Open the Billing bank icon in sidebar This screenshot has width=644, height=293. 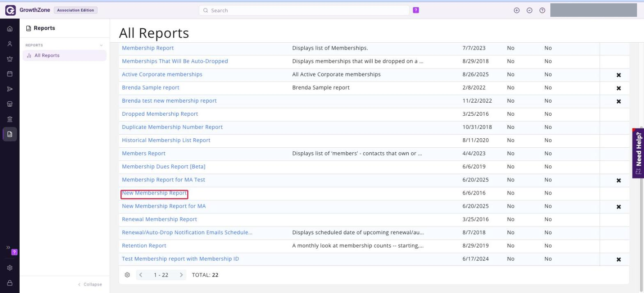coord(10,119)
